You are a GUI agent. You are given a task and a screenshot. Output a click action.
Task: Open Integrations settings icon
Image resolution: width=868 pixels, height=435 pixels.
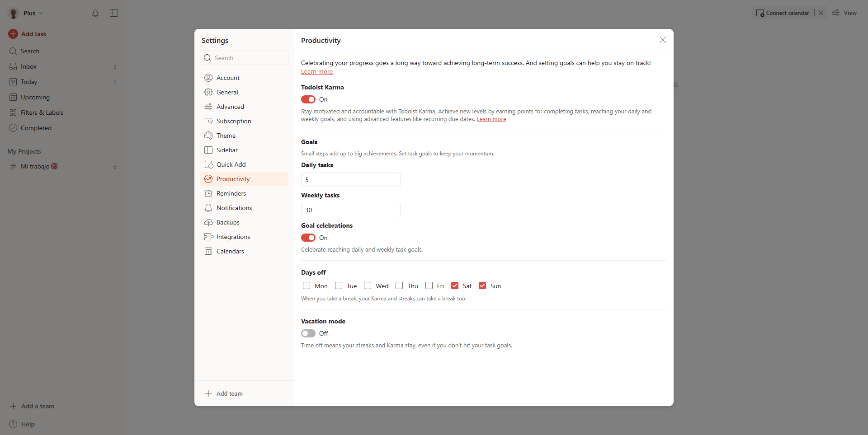pos(208,237)
